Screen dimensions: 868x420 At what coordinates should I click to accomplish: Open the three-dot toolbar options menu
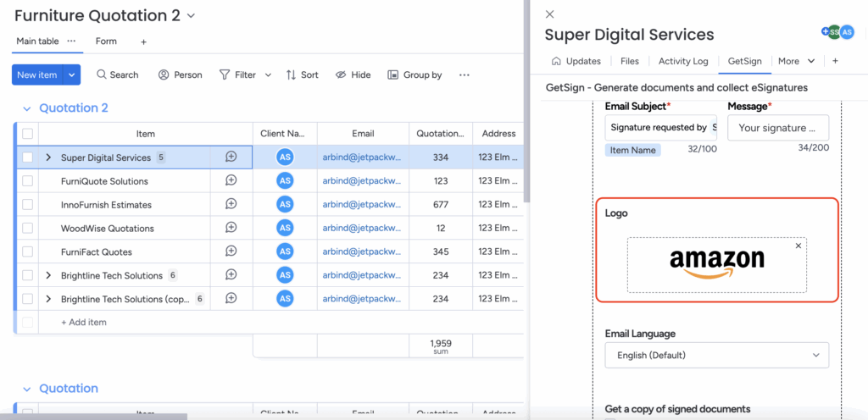465,75
